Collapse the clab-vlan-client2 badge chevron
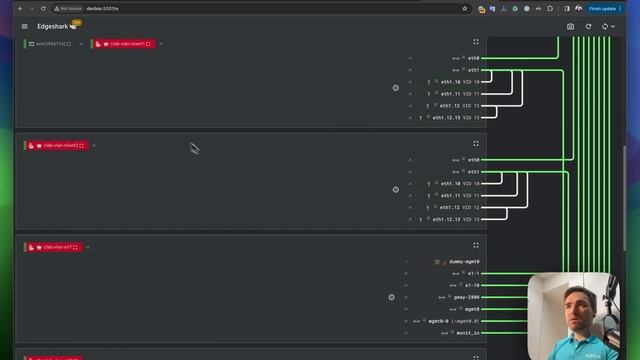640x360 pixels. (x=94, y=146)
